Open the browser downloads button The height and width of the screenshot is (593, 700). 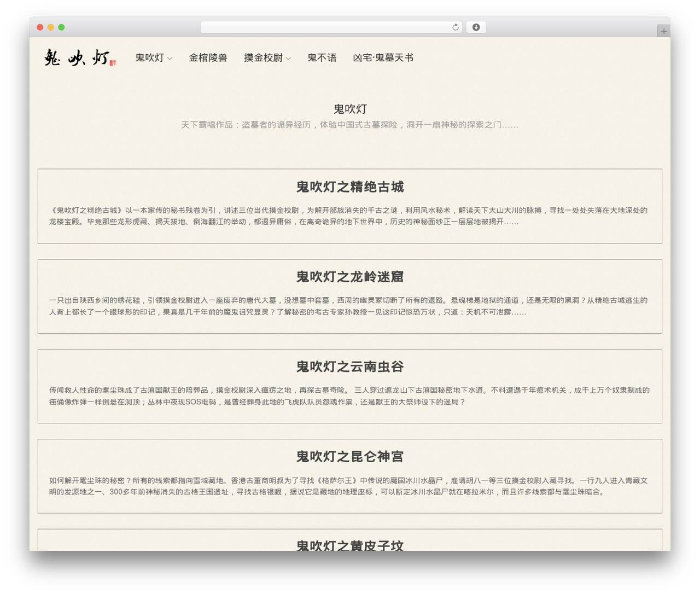[476, 27]
